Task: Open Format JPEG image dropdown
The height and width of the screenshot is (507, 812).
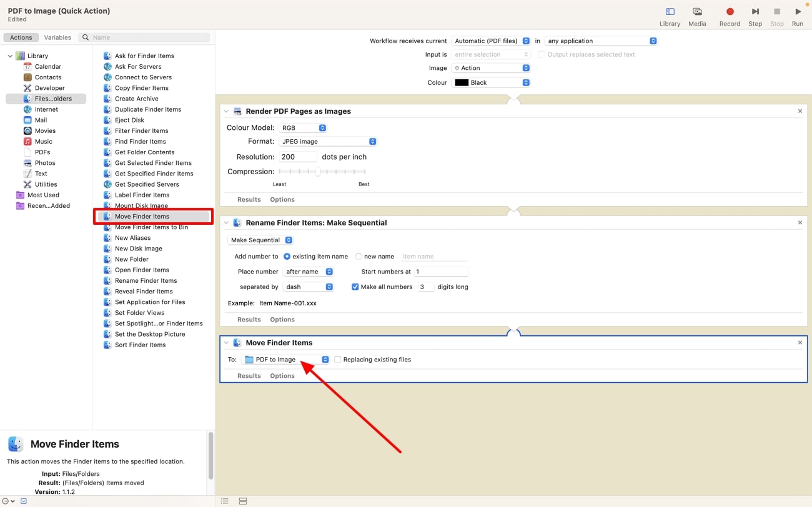Action: (x=328, y=142)
